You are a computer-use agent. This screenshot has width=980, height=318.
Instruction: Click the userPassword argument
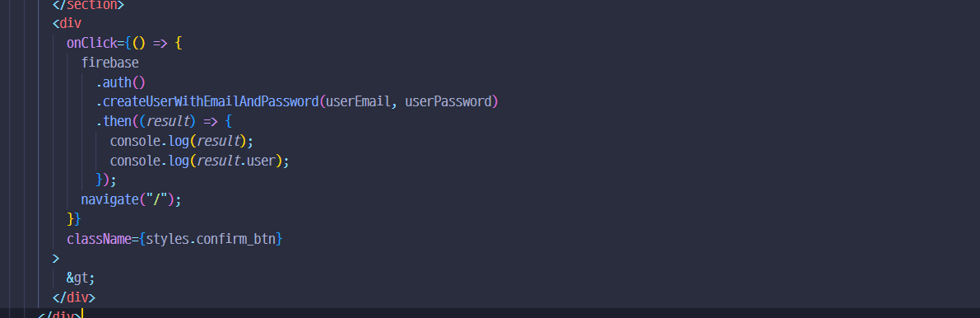[448, 101]
